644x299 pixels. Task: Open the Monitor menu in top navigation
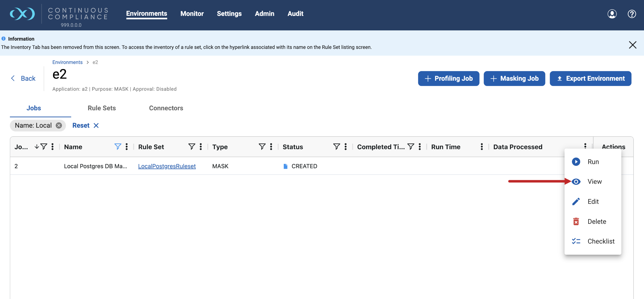pos(192,14)
